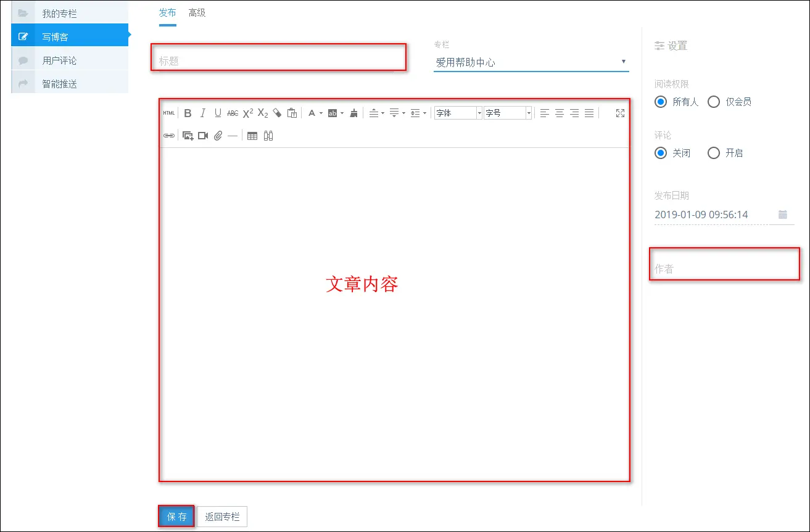Click the 保存 button
810x532 pixels.
click(176, 517)
